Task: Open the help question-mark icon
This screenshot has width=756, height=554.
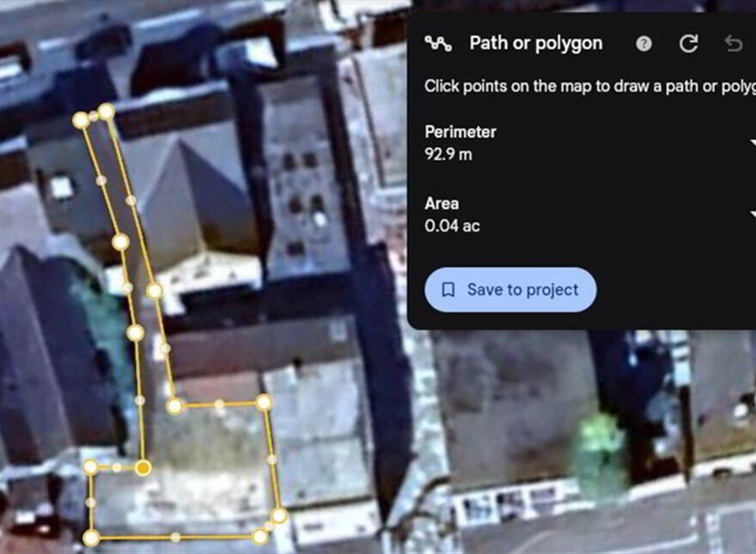Action: pyautogui.click(x=643, y=44)
